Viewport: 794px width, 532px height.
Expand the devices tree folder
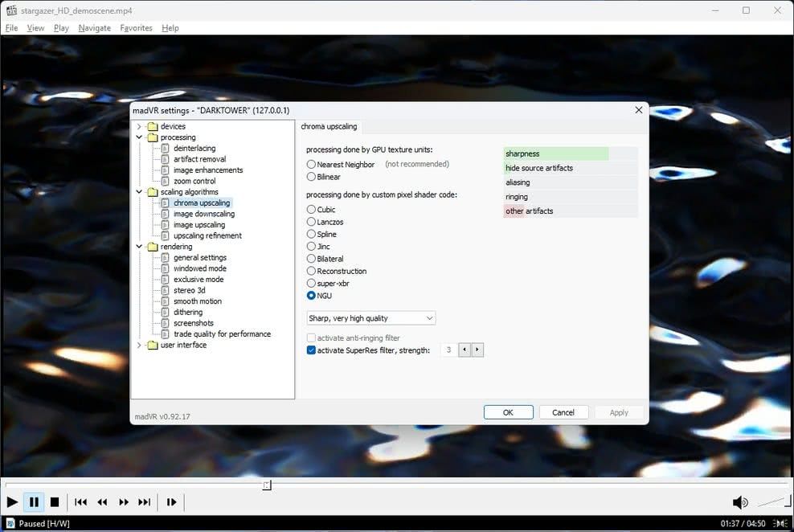click(139, 127)
